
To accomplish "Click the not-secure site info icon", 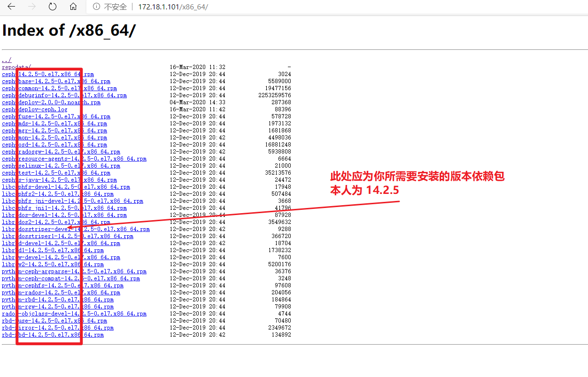I will [x=96, y=7].
